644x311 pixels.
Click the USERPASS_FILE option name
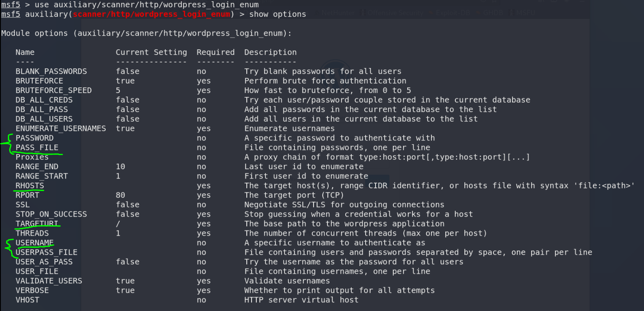tap(46, 253)
